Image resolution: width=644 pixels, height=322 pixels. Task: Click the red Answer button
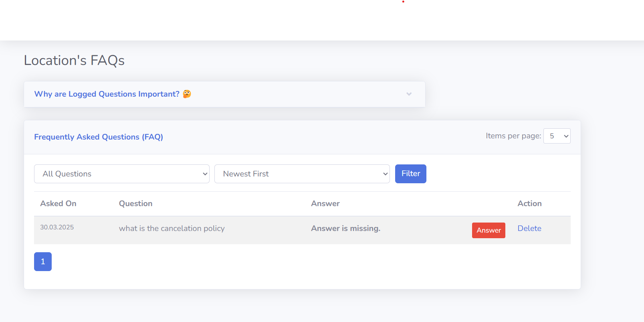pyautogui.click(x=489, y=230)
